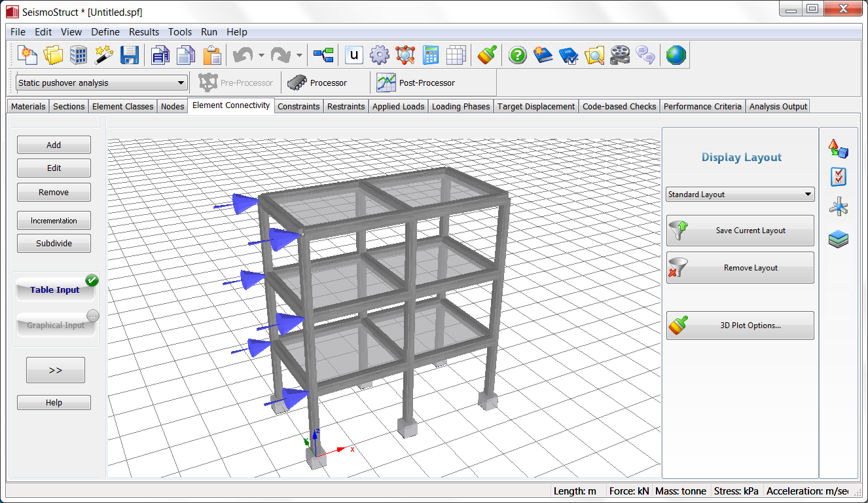Click the checklist icon in right sidebar

pyautogui.click(x=838, y=177)
